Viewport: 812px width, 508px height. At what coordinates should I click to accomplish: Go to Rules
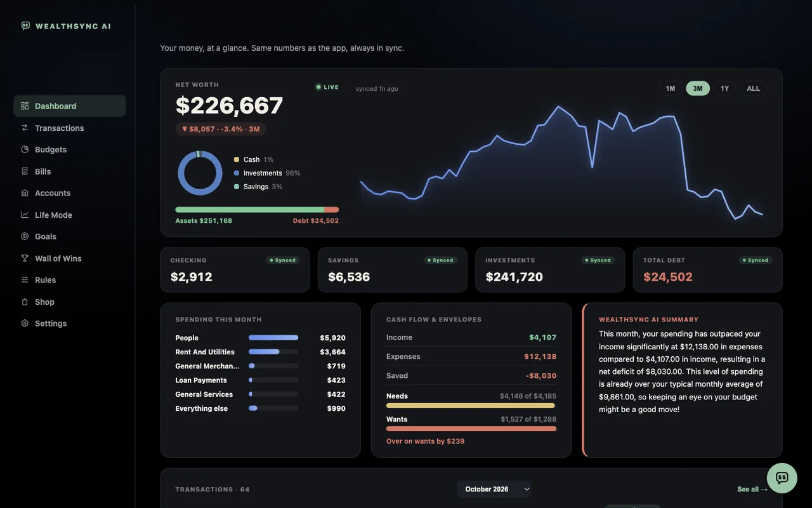[x=70, y=280]
